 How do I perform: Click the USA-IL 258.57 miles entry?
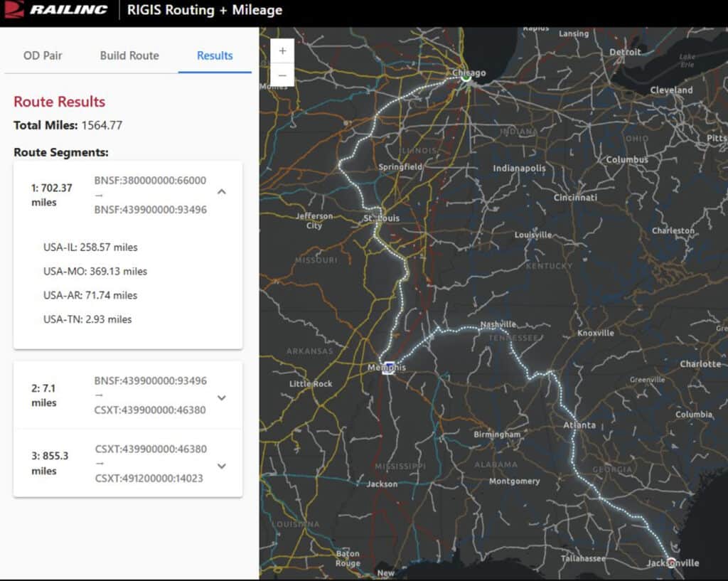90,247
